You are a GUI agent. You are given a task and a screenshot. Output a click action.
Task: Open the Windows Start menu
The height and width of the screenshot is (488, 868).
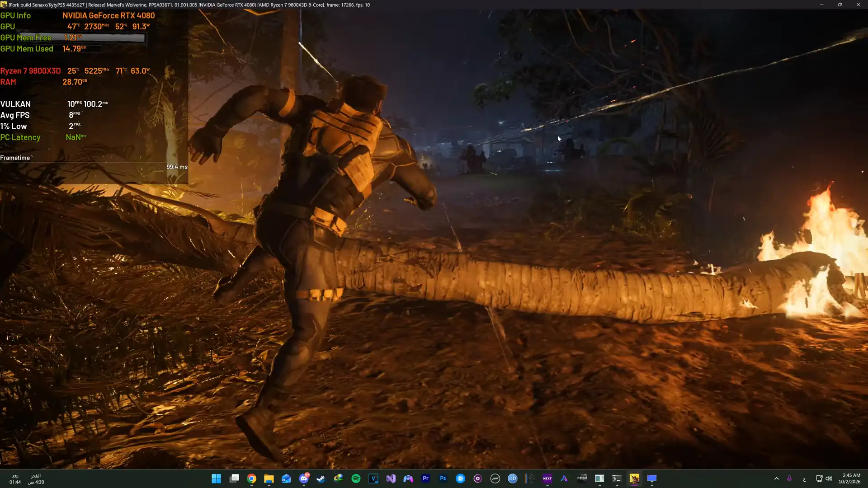(x=216, y=479)
